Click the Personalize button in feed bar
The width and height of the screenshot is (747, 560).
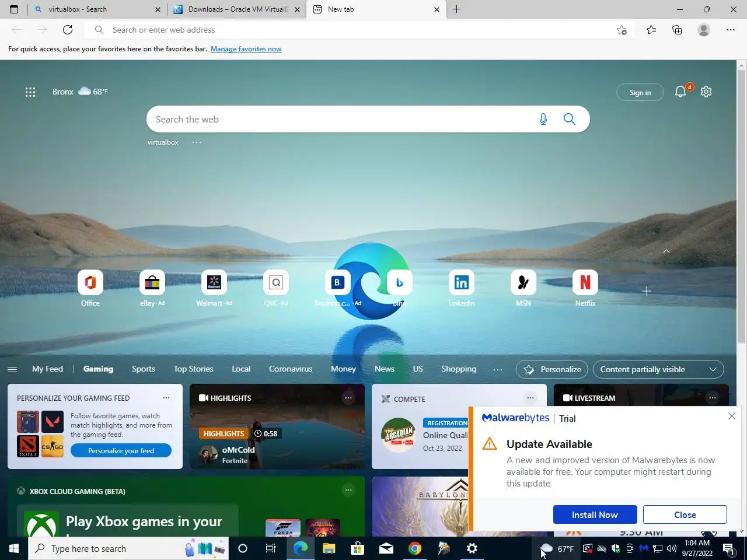pyautogui.click(x=552, y=369)
